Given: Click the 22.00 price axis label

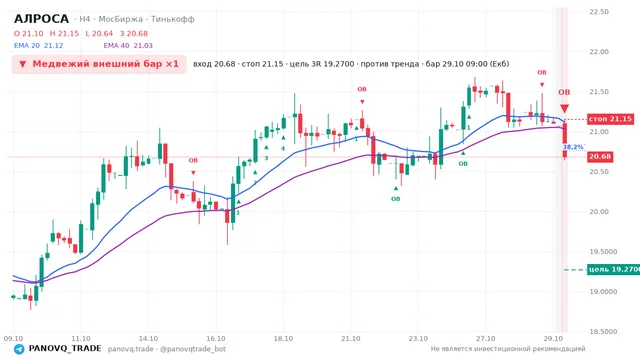Looking at the screenshot, I should point(599,52).
